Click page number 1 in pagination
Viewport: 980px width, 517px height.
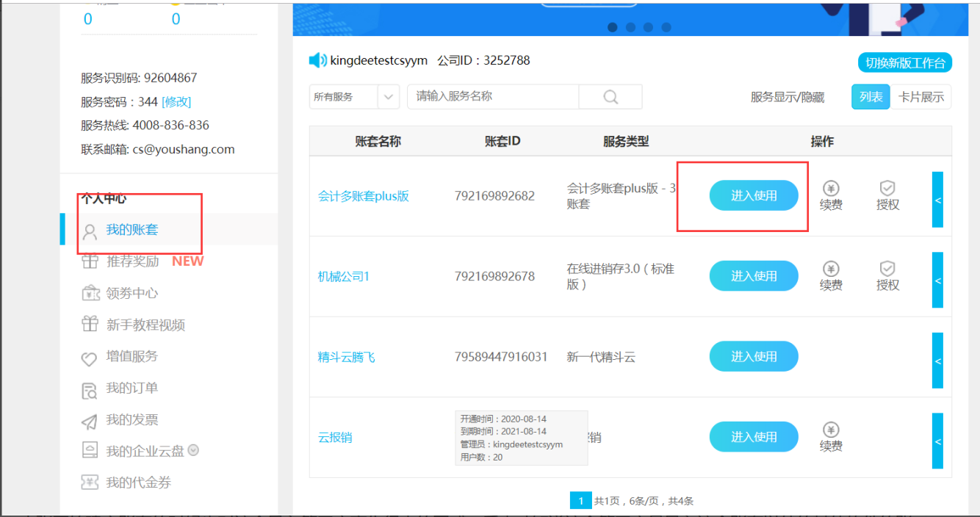click(580, 501)
